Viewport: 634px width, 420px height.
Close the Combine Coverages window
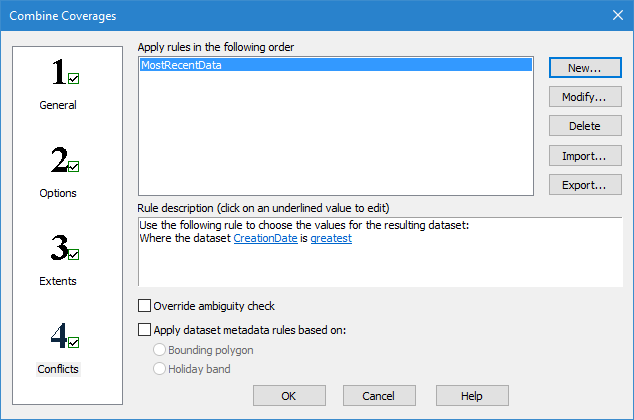coord(616,15)
